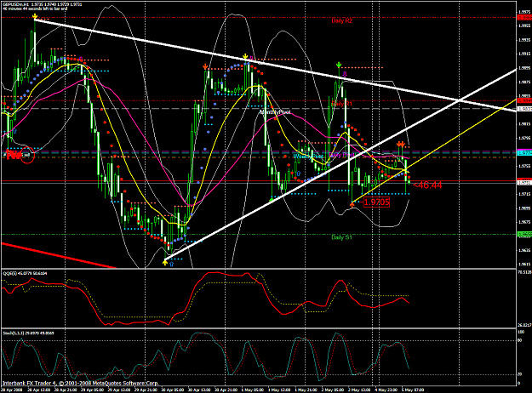
Task: Click the QQE(5) indicator label
Action: click(x=25, y=273)
